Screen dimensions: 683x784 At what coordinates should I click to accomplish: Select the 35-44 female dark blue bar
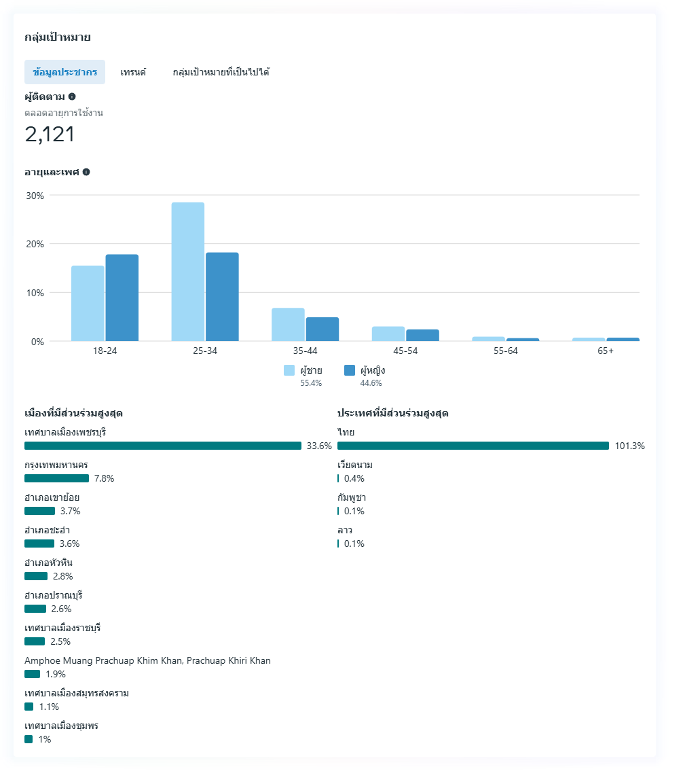(322, 329)
